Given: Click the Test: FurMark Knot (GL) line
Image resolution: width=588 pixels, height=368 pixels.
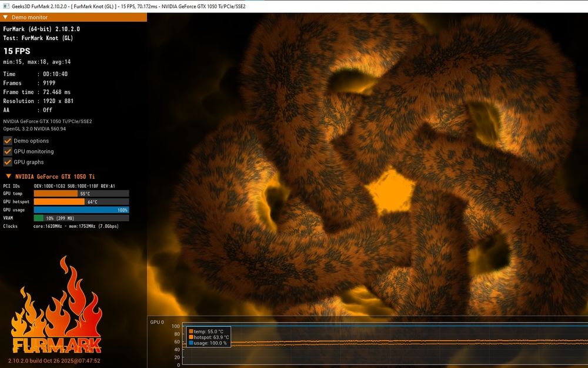Looking at the screenshot, I should click(x=38, y=38).
